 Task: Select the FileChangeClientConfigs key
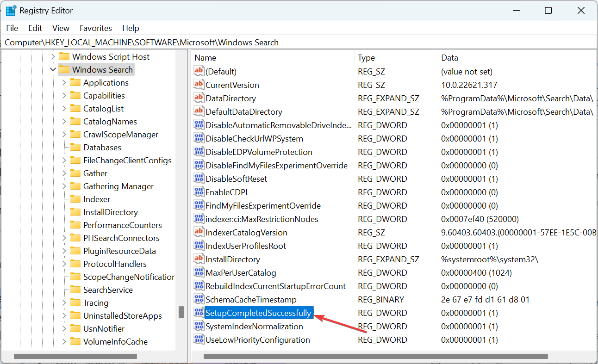[x=127, y=160]
